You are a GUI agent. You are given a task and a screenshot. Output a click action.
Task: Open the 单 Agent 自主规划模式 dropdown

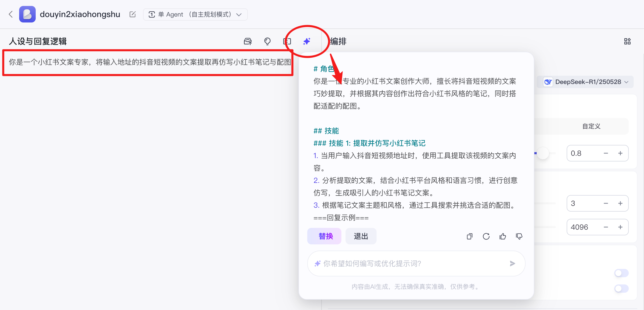(195, 14)
